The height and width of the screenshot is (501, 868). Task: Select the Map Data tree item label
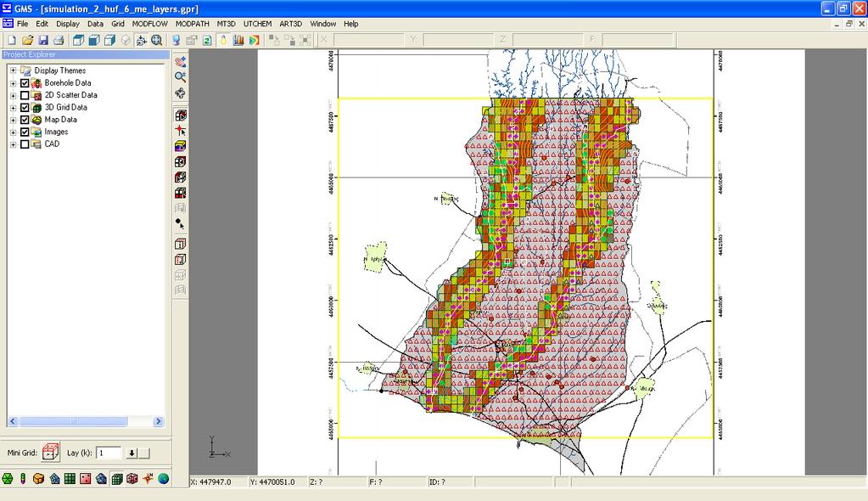point(60,120)
